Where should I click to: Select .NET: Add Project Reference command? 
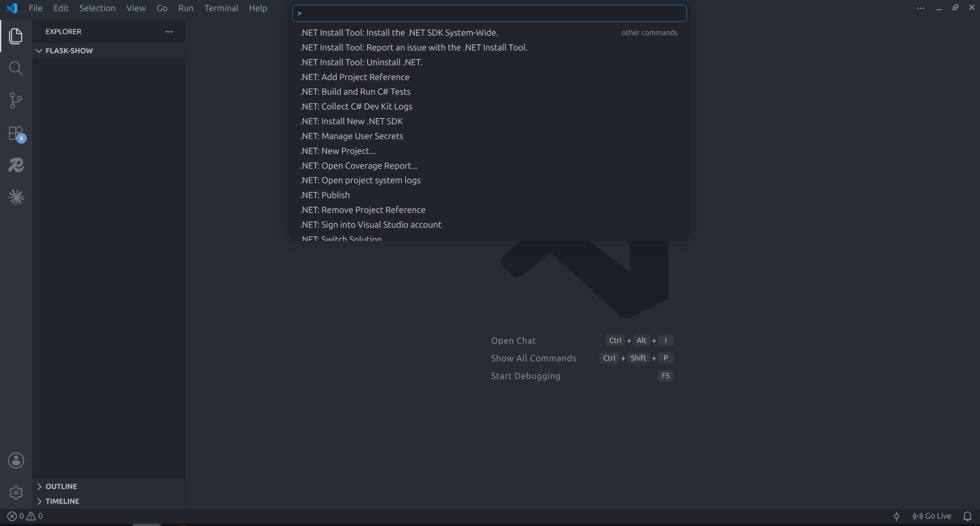coord(490,77)
